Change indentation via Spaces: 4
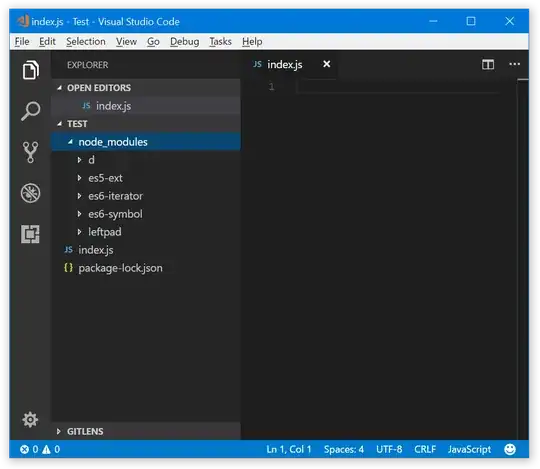This screenshot has width=540, height=469. [344, 449]
